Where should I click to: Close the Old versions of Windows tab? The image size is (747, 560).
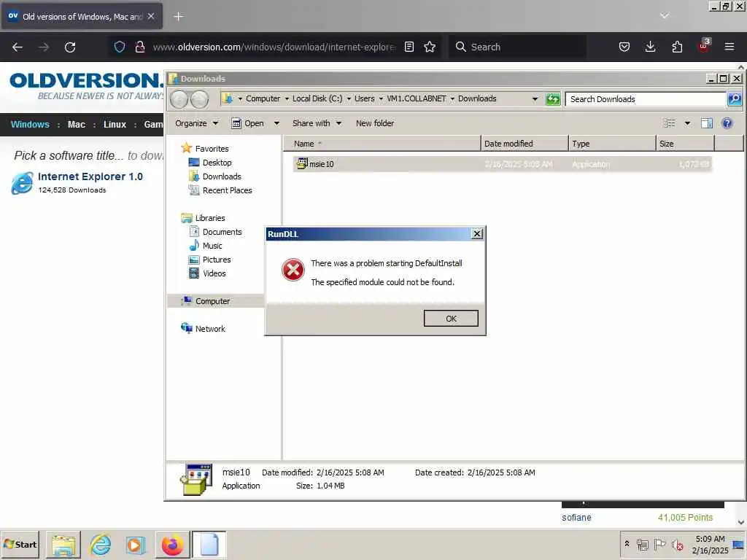click(151, 16)
